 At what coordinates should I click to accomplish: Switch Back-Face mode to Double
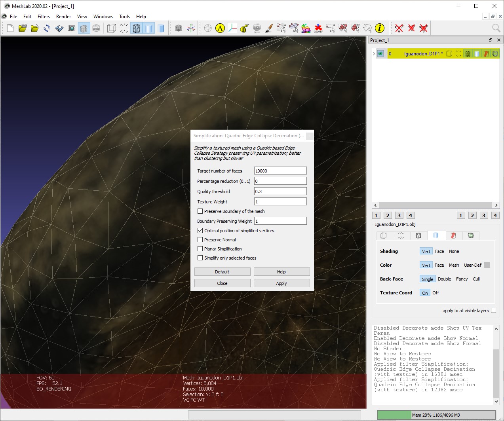tap(444, 279)
